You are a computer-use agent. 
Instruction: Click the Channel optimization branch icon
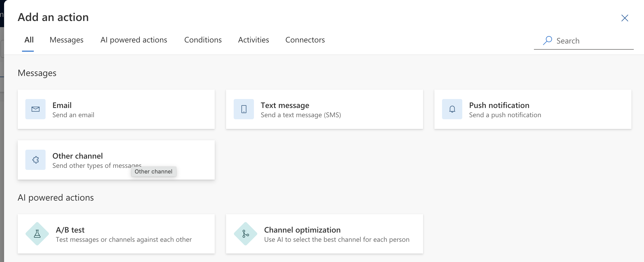point(245,234)
